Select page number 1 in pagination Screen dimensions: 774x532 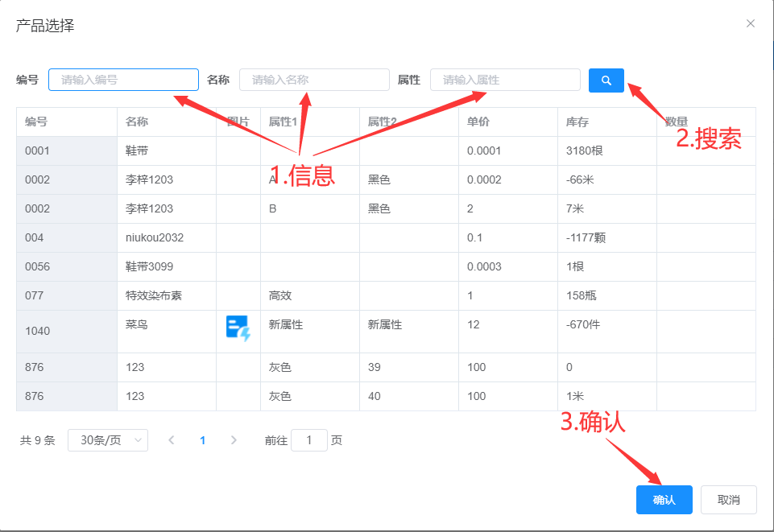point(202,440)
